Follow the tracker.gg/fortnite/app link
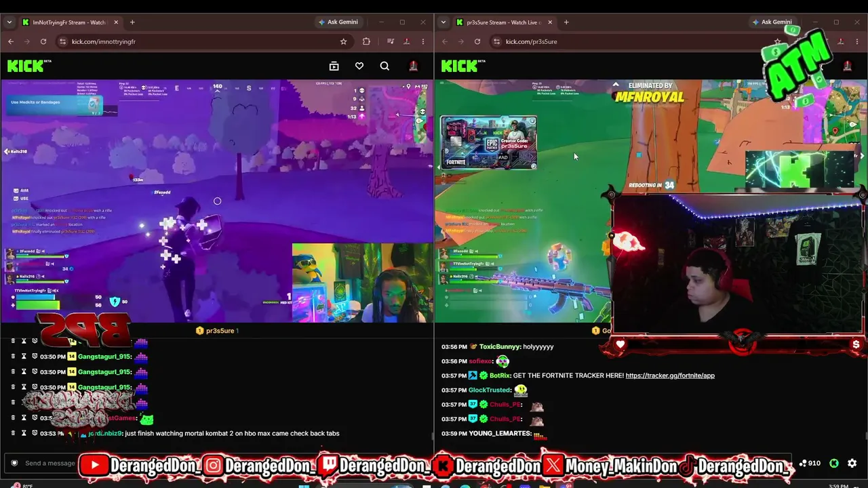Image resolution: width=868 pixels, height=488 pixels. [x=670, y=375]
